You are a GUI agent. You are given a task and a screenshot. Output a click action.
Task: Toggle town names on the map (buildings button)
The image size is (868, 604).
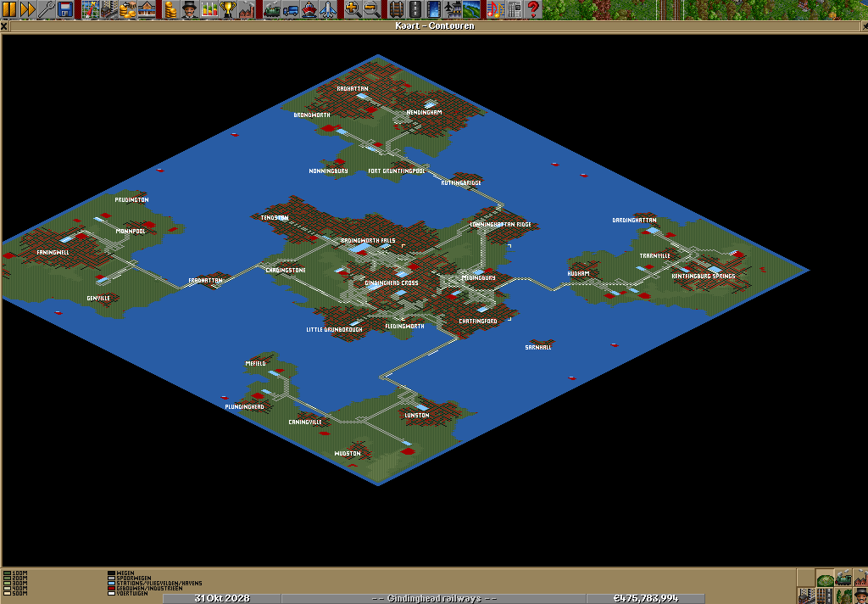pyautogui.click(x=806, y=596)
